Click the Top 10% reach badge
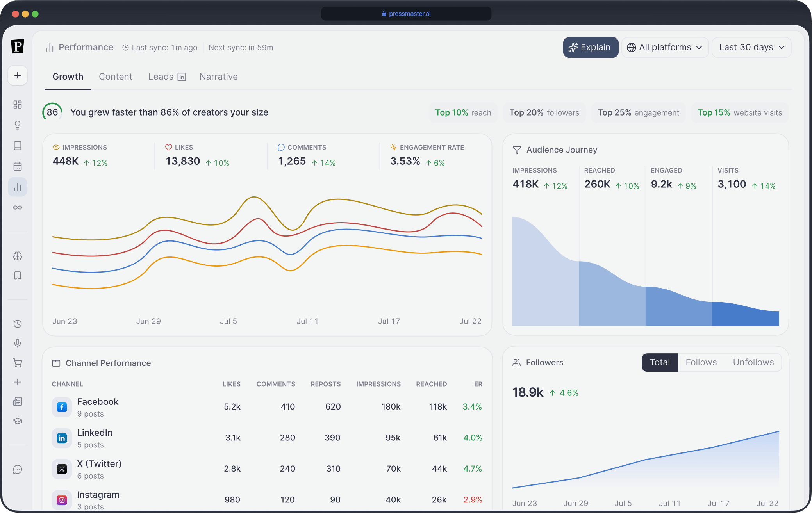The image size is (812, 513). pyautogui.click(x=463, y=112)
